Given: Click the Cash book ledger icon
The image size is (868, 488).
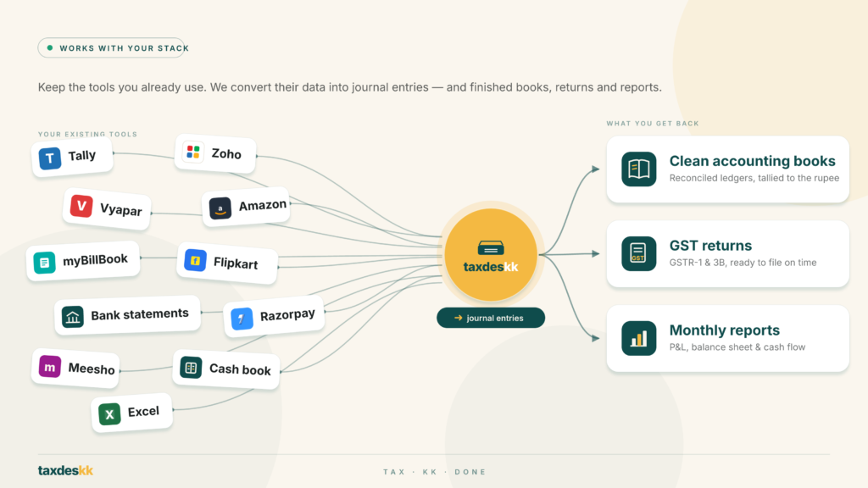Looking at the screenshot, I should pyautogui.click(x=191, y=368).
